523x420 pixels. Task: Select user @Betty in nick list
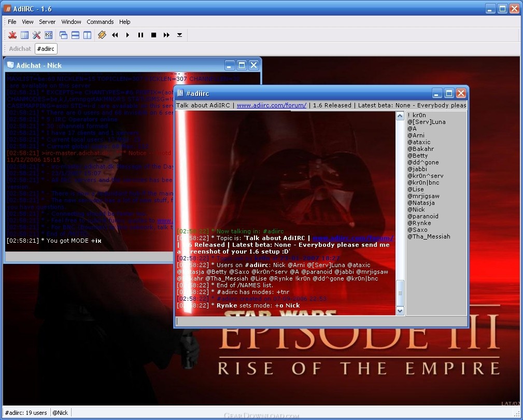click(417, 156)
